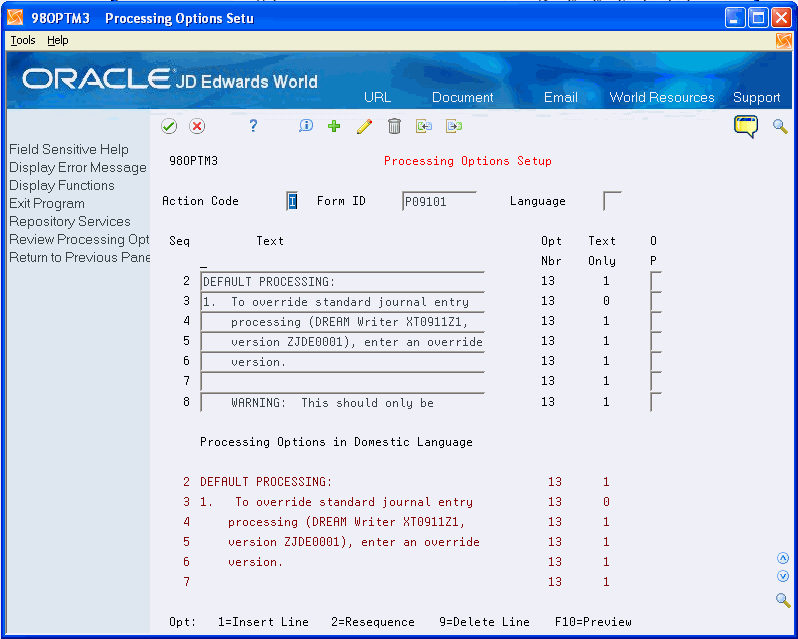The height and width of the screenshot is (639, 798).
Task: Click the Action Code input field
Action: point(292,201)
